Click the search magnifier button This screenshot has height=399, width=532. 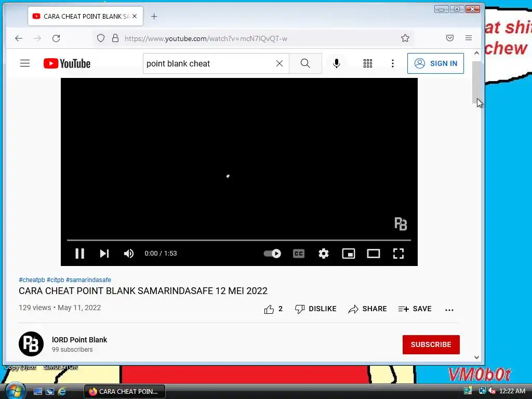(x=305, y=63)
